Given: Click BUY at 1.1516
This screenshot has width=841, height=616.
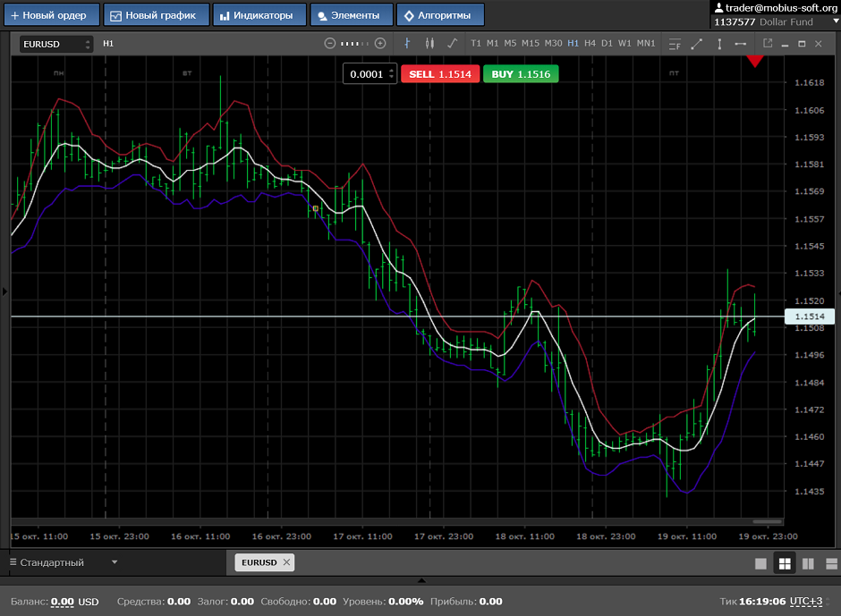Looking at the screenshot, I should tap(521, 74).
